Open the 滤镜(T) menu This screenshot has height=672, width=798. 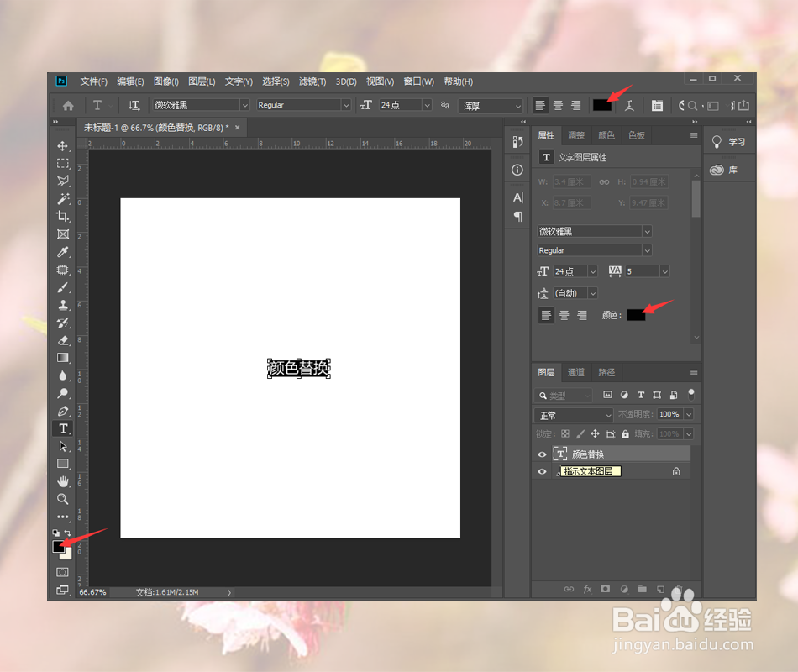point(312,81)
